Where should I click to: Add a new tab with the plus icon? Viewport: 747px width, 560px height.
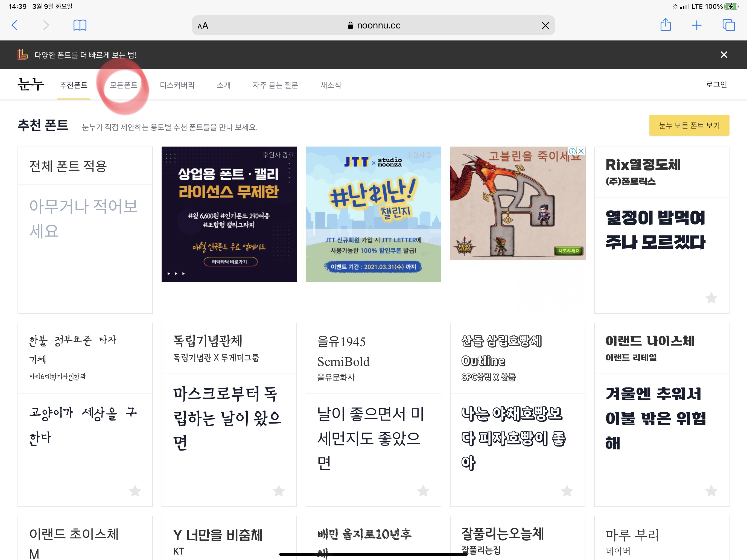[697, 25]
